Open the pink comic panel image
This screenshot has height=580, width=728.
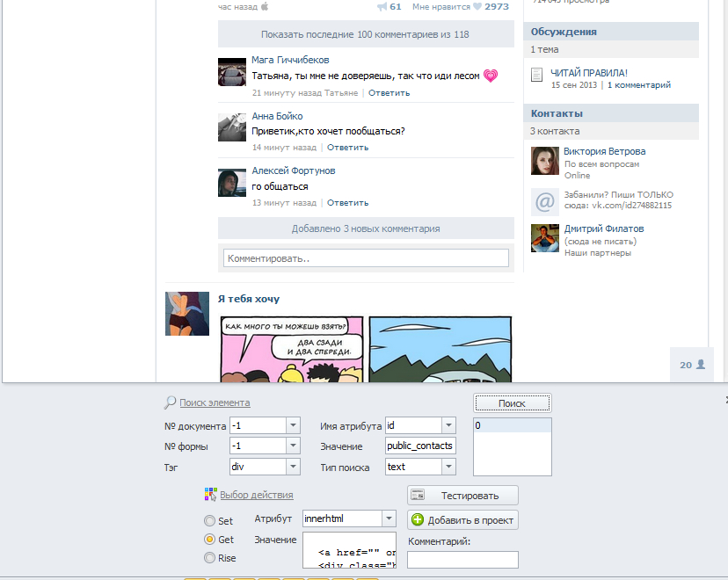click(x=292, y=349)
